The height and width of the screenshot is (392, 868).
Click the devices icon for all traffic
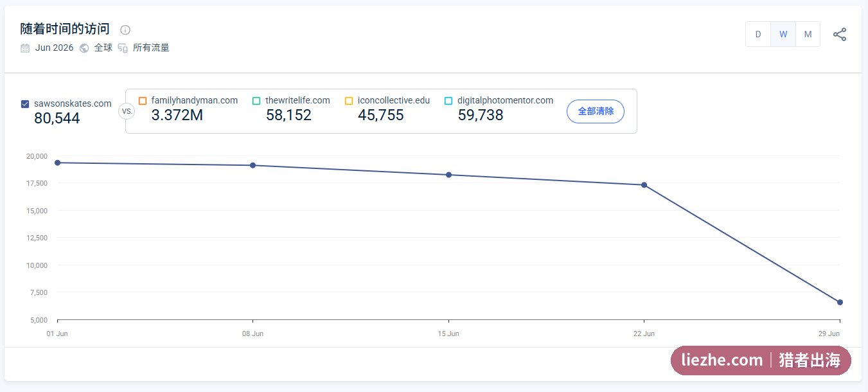(123, 48)
